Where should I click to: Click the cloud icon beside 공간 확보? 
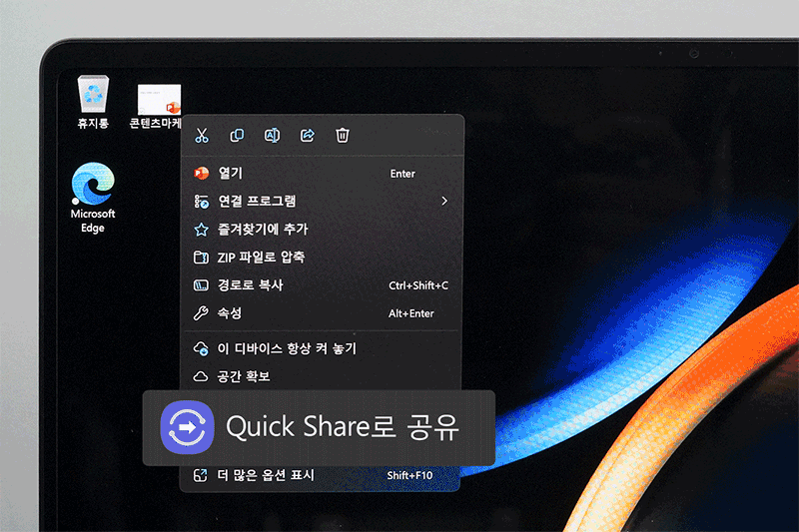coord(201,376)
